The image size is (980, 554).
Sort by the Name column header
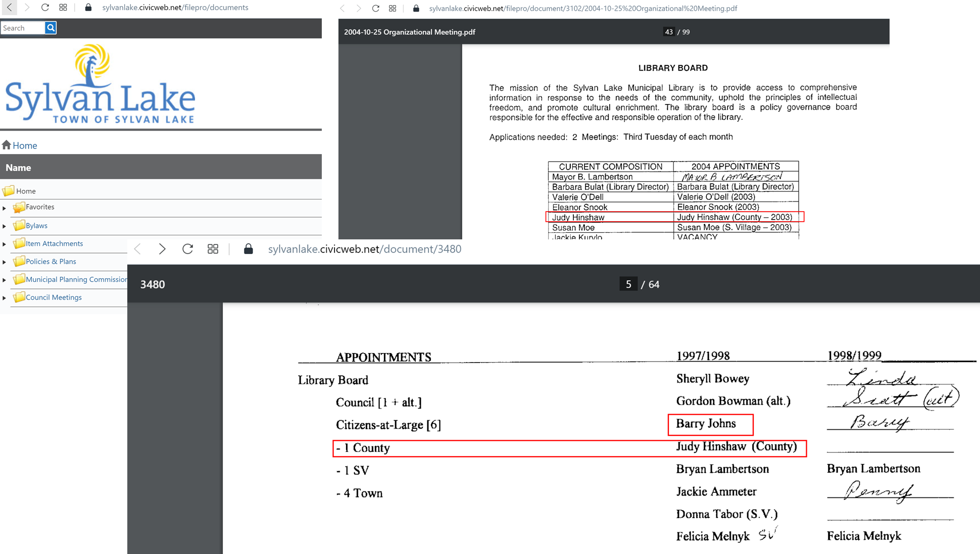tap(18, 168)
